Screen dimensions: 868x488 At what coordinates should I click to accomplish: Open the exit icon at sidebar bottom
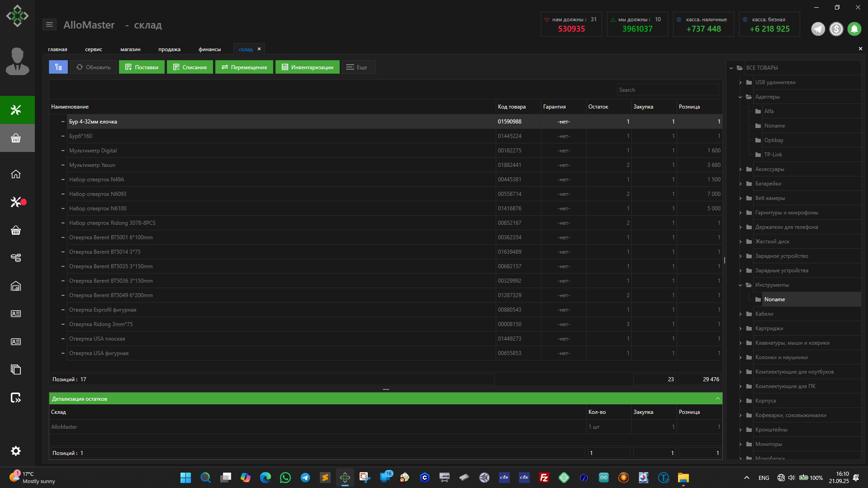click(x=16, y=398)
